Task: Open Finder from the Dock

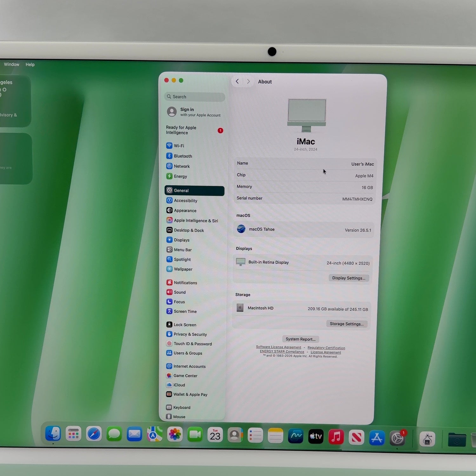Action: coord(53,433)
